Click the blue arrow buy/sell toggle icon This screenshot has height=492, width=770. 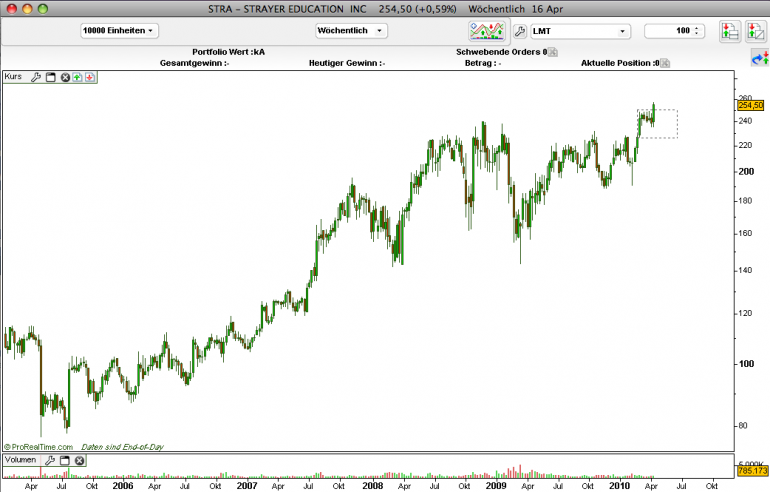tap(760, 58)
